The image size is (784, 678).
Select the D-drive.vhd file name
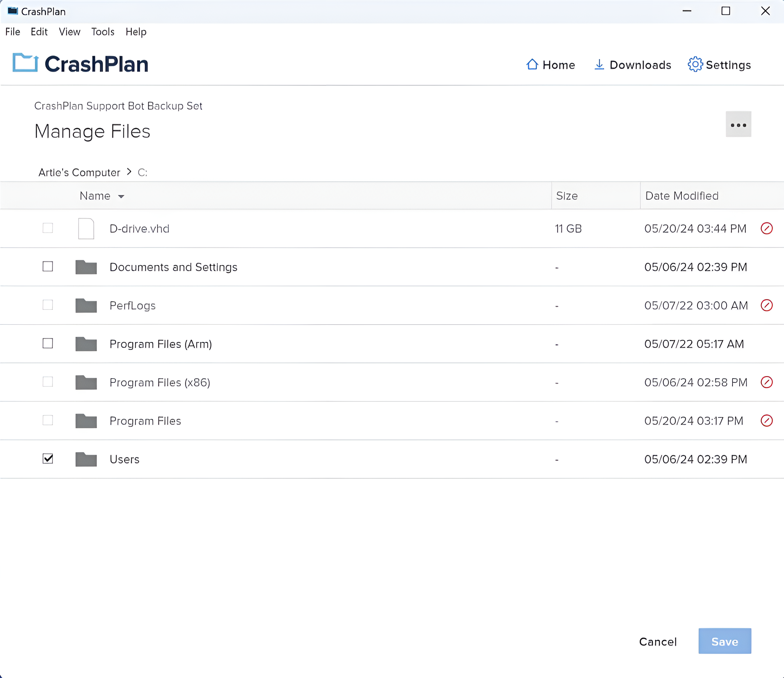(139, 229)
